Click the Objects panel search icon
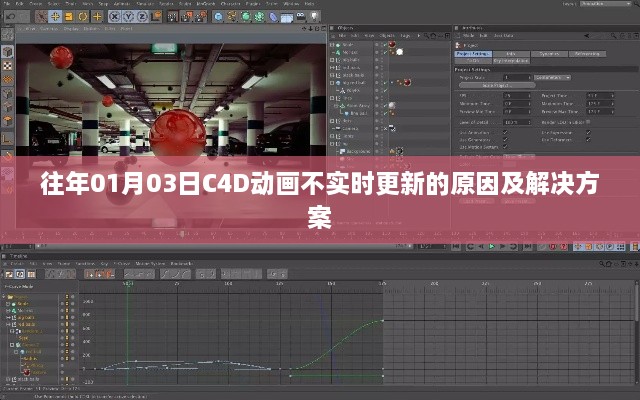This screenshot has height=400, width=640. click(x=427, y=36)
